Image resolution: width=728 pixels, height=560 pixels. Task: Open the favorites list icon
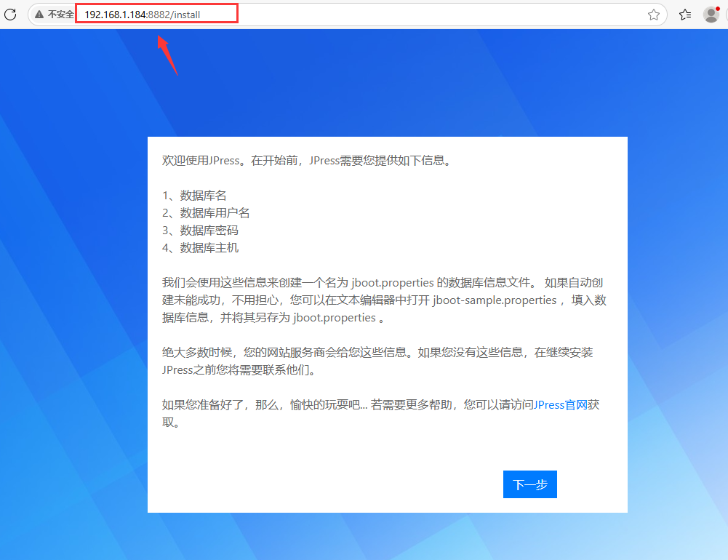tap(685, 15)
